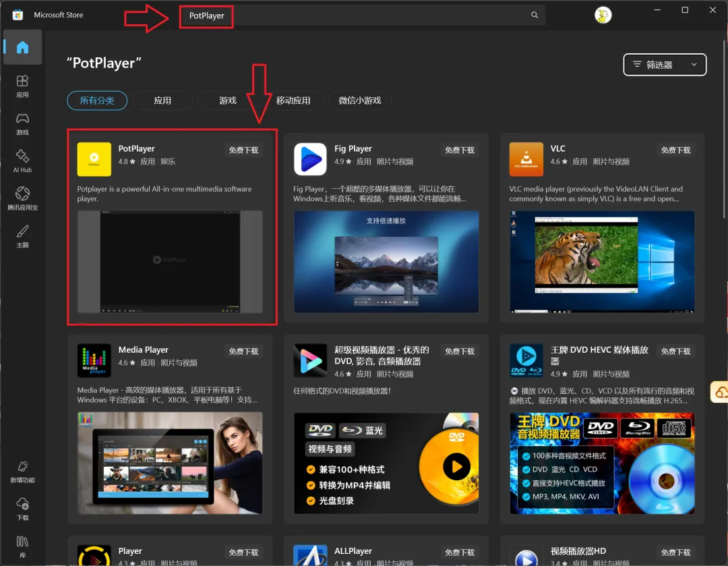Open the 主题 sidebar section

22,237
